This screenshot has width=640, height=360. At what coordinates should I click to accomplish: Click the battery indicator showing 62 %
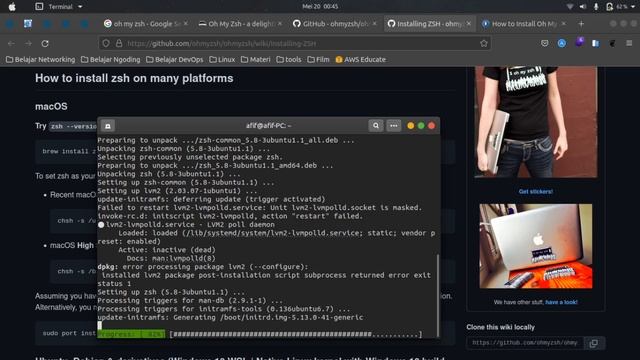[x=616, y=7]
